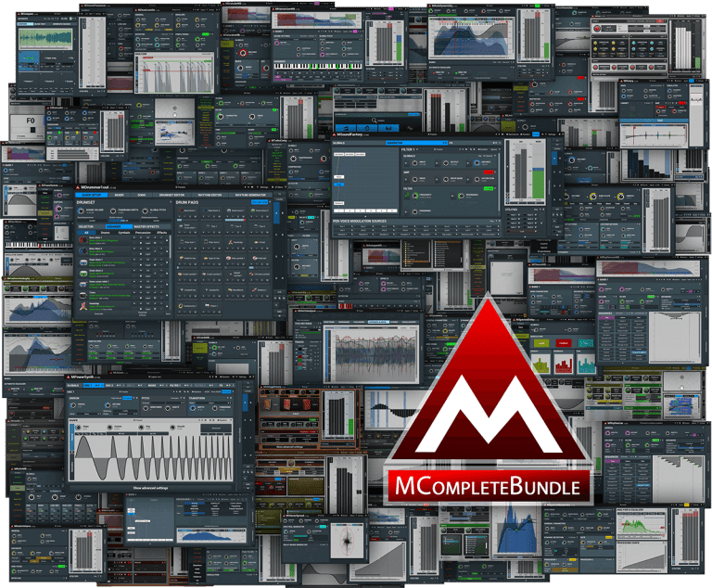Click the MCompleteBundle red mountain logo
This screenshot has width=712, height=588.
(x=488, y=400)
